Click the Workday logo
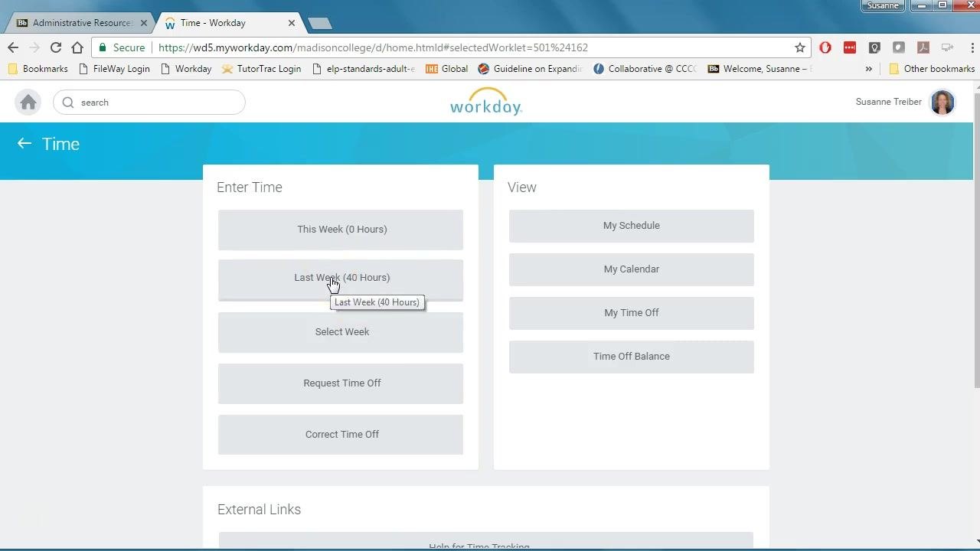The image size is (980, 551). point(486,102)
